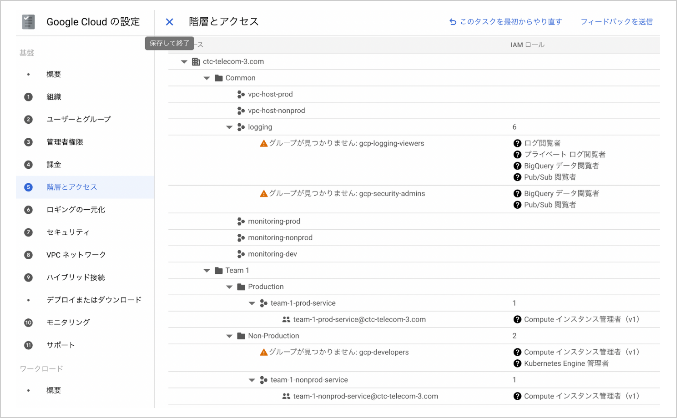
Task: Click the Google Cloud setup checklist icon
Action: coord(28,22)
